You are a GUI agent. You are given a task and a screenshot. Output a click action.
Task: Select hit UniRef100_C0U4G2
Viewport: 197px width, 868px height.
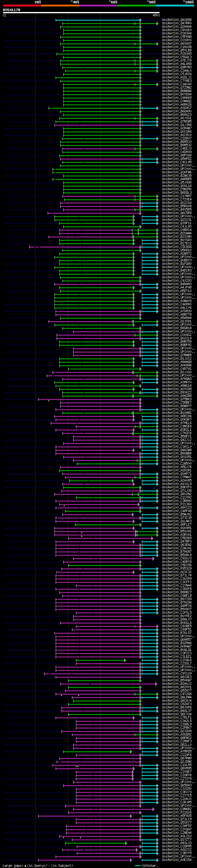coord(177,335)
